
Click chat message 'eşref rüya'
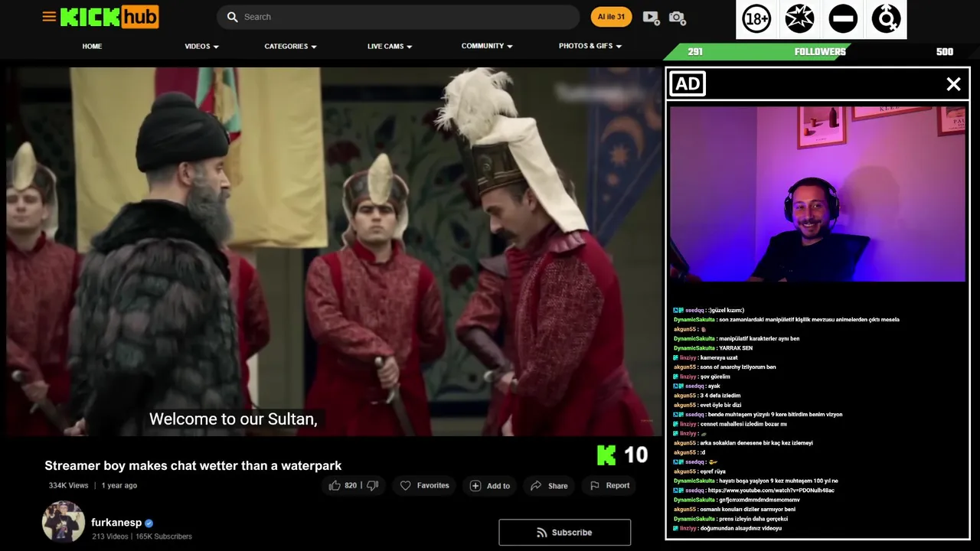tap(712, 471)
